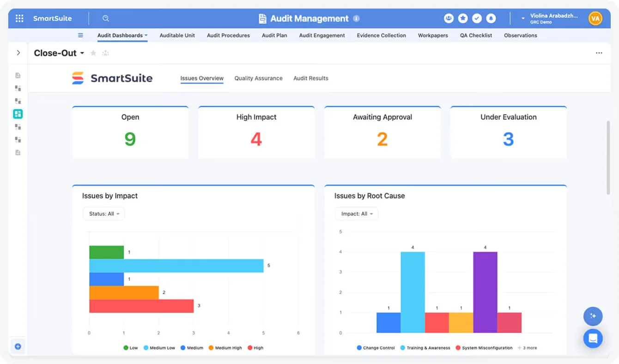The height and width of the screenshot is (364, 619).
Task: Favorite the Close-Out dashboard with the star
Action: tap(93, 53)
